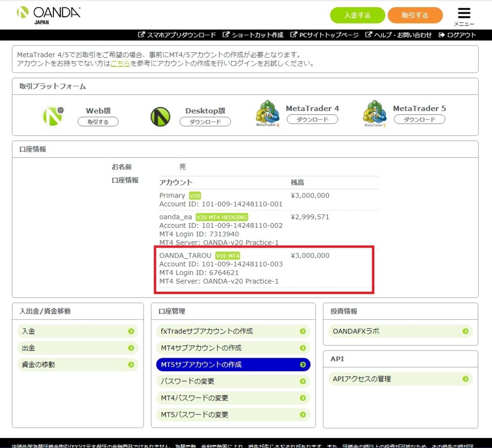Click the oanda_ea account name
Image resolution: width=492 pixels, height=448 pixels.
click(175, 217)
